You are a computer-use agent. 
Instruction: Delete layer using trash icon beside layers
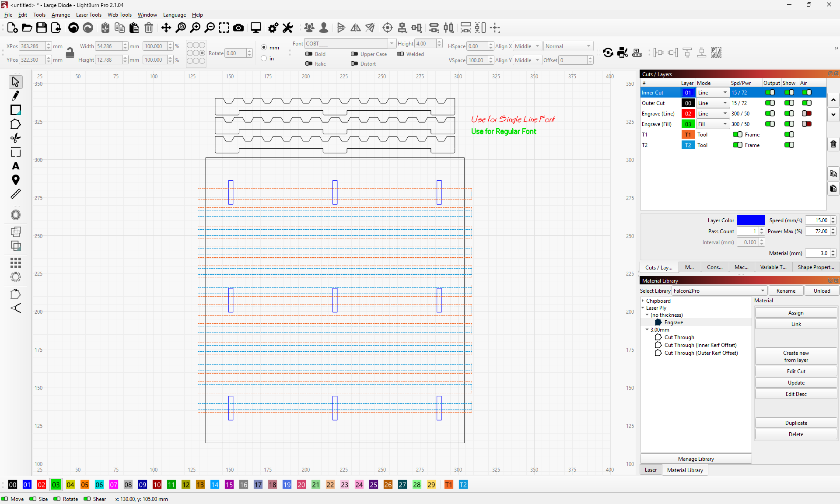(x=833, y=144)
